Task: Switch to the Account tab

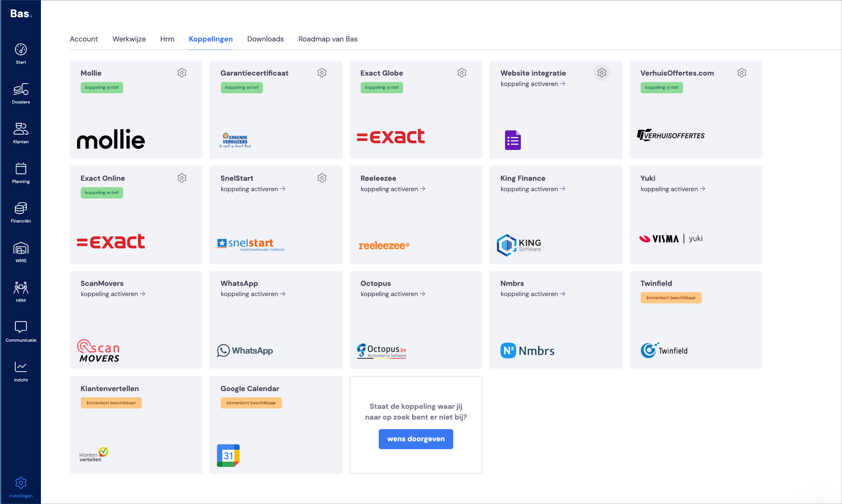Action: coord(84,39)
